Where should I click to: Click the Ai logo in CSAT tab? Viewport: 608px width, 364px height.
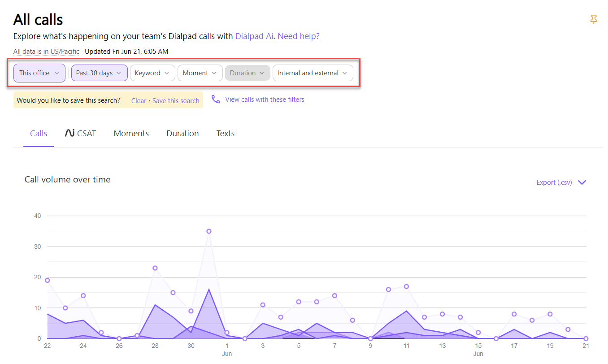click(69, 133)
